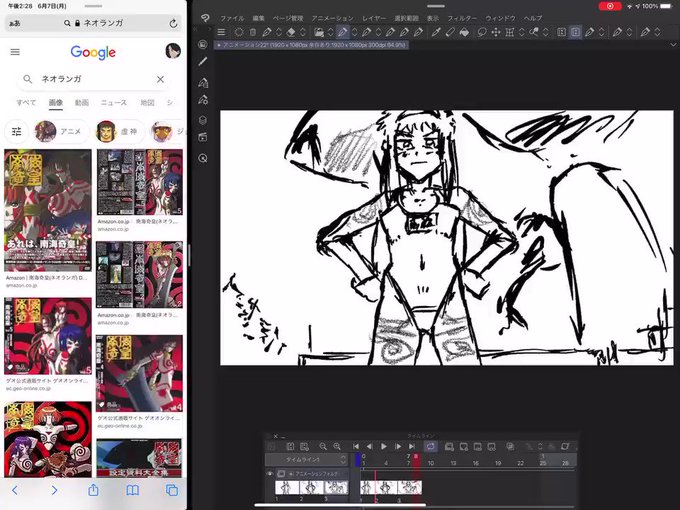Select the highlighted pen tool in command bar
680x510 pixels.
pos(343,32)
